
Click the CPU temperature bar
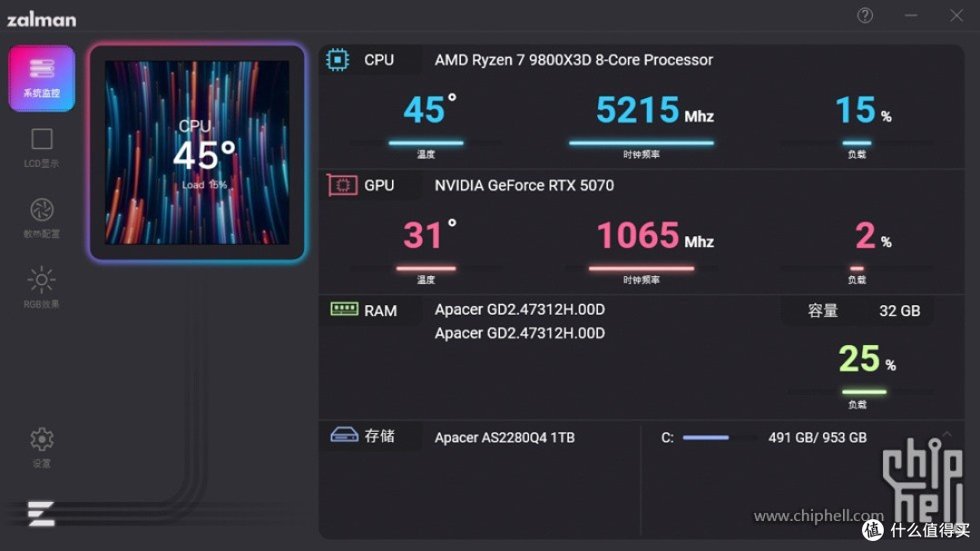[x=426, y=143]
